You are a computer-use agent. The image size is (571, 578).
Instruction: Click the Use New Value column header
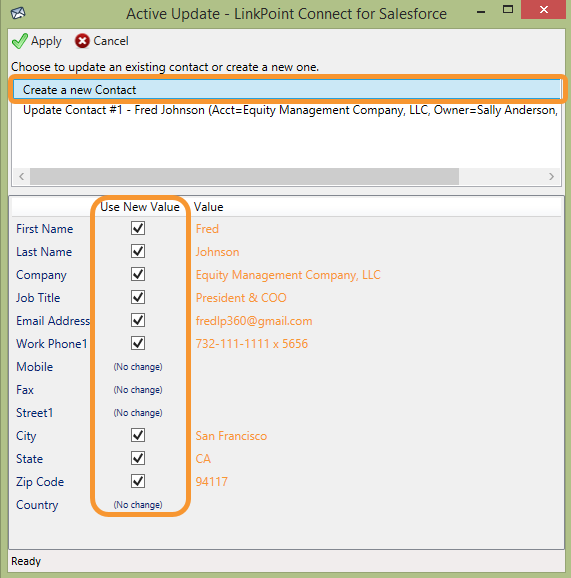point(140,207)
